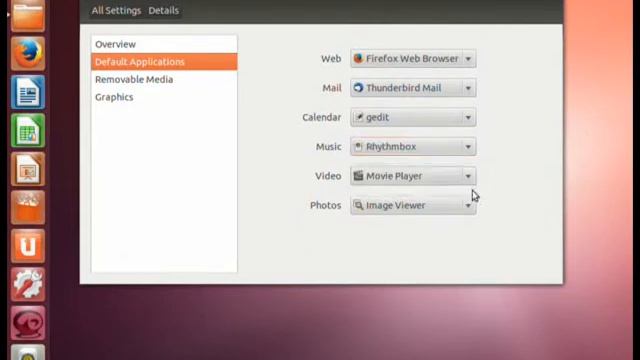Click the Music label
Viewport: 640px width, 360px height.
pos(329,147)
